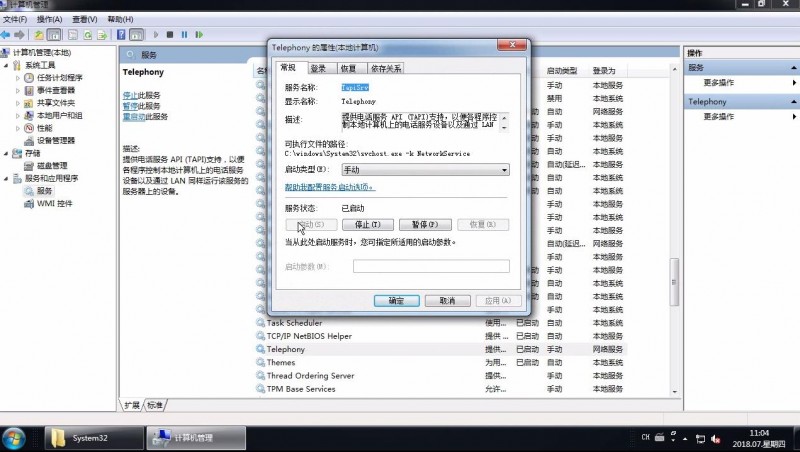Viewport: 800px width, 452px height.
Task: Click the description box scroll-down arrow
Action: click(504, 128)
